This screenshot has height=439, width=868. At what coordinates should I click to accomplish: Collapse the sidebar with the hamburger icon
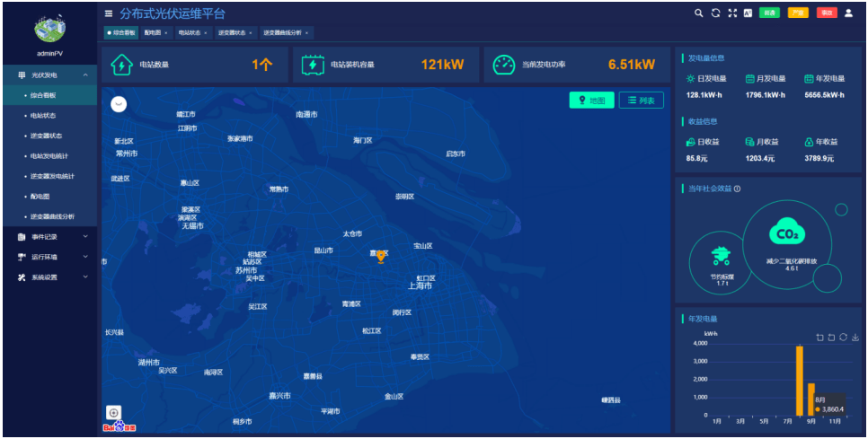click(109, 13)
